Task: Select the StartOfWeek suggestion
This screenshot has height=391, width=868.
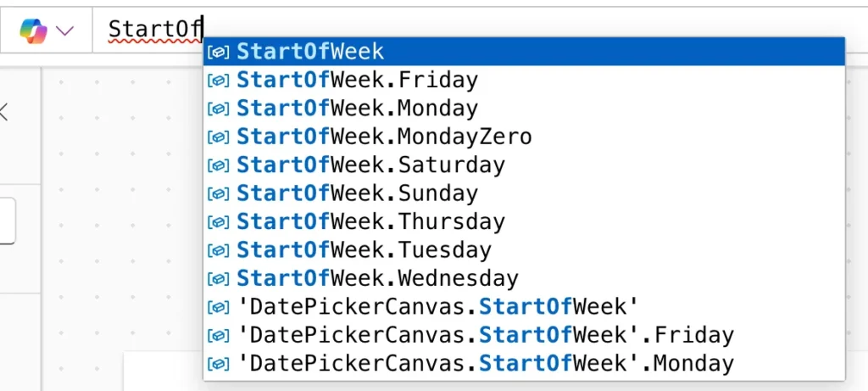Action: (x=524, y=52)
